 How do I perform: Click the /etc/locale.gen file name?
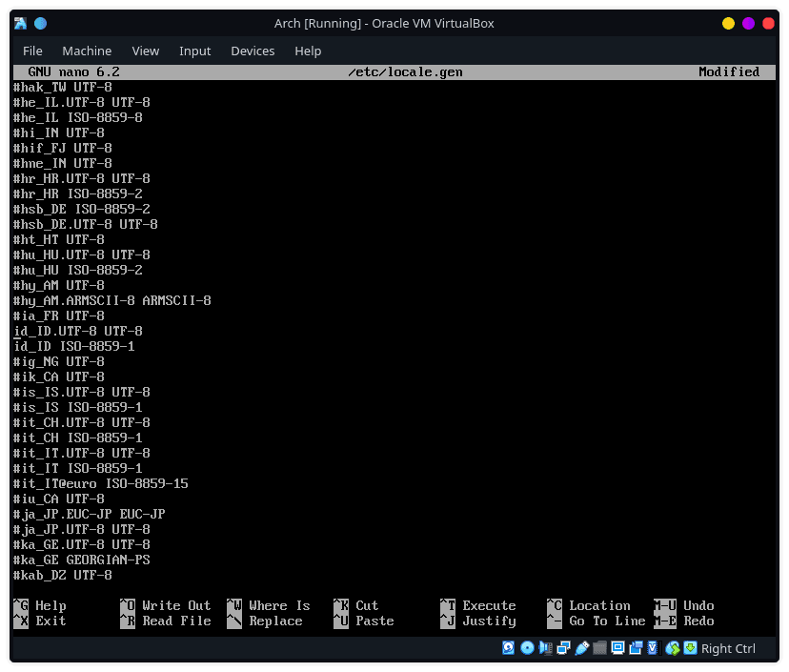406,72
